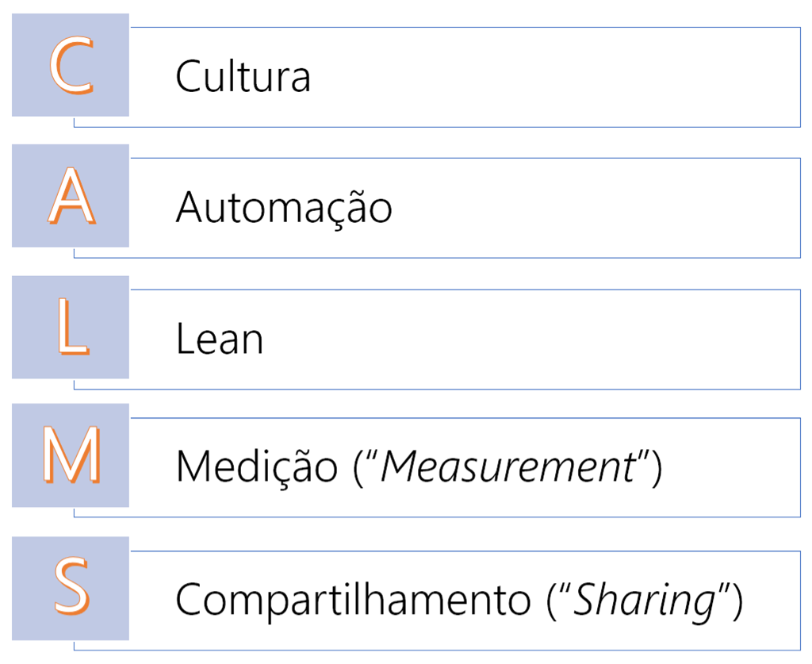Click the letter L tile
This screenshot has width=812, height=664.
(x=71, y=326)
